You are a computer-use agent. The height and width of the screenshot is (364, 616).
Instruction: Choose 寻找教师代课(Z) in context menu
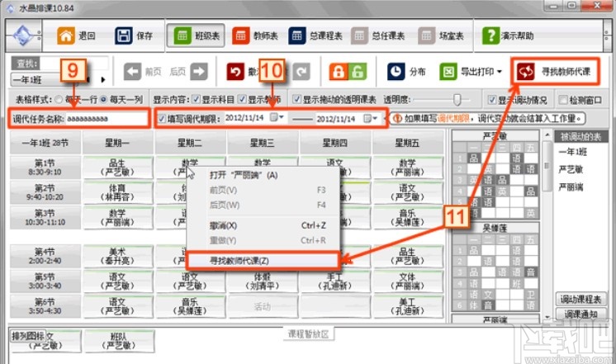[262, 260]
